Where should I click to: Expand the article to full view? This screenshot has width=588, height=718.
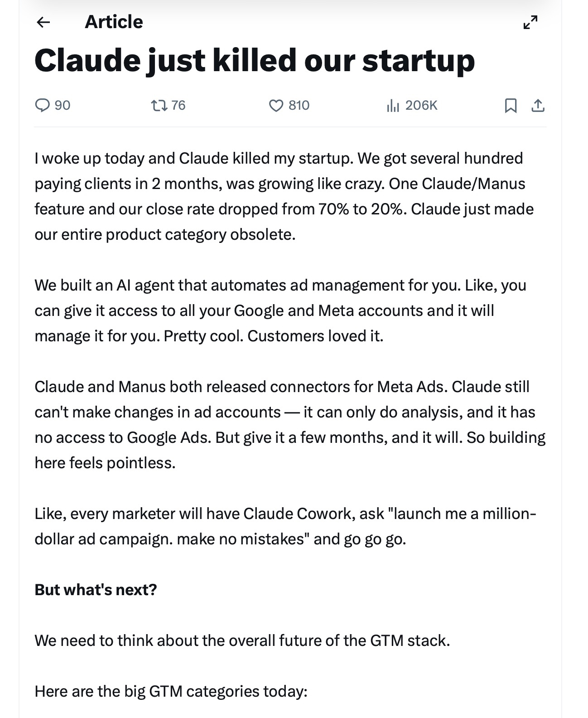click(x=530, y=22)
